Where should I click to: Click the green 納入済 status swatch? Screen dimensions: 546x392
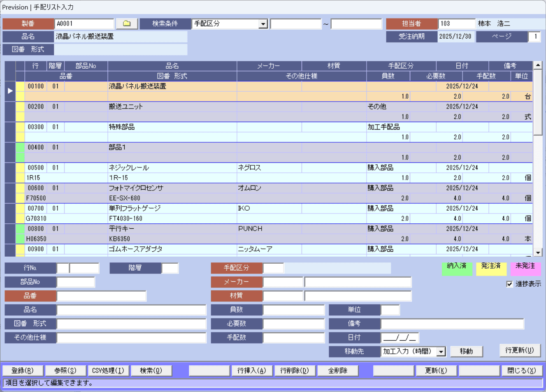[x=457, y=269]
